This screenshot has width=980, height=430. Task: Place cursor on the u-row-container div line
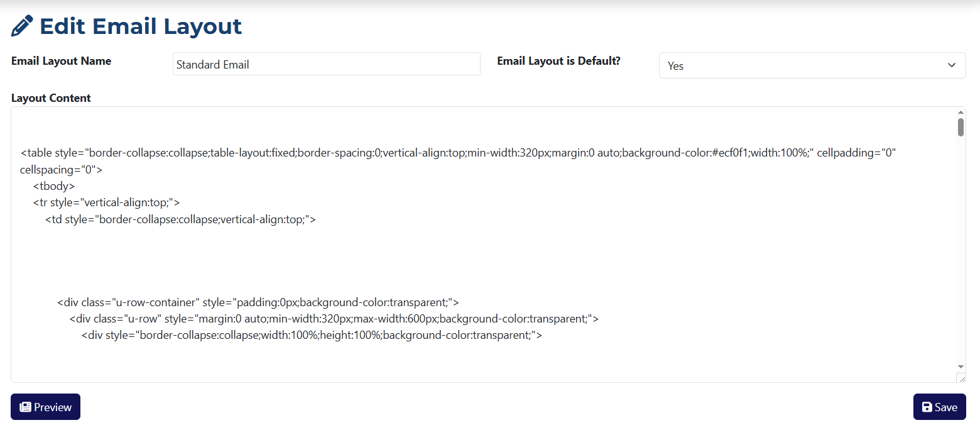(258, 302)
